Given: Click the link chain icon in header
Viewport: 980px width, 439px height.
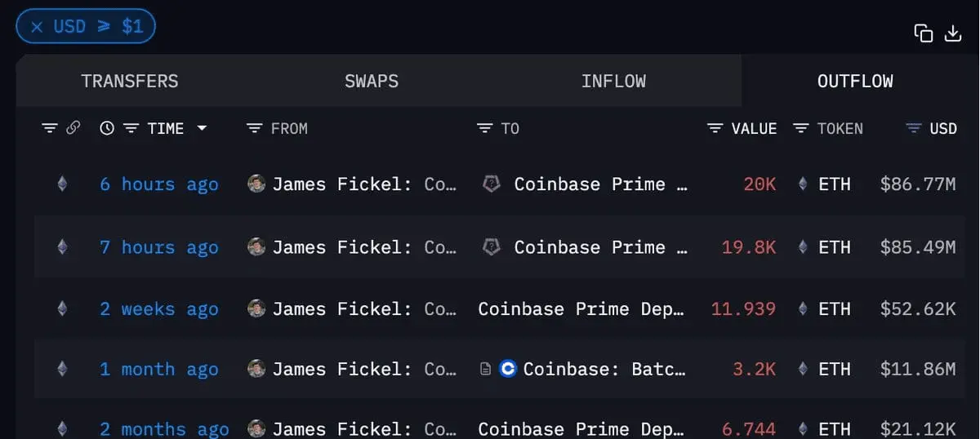Looking at the screenshot, I should 73,128.
